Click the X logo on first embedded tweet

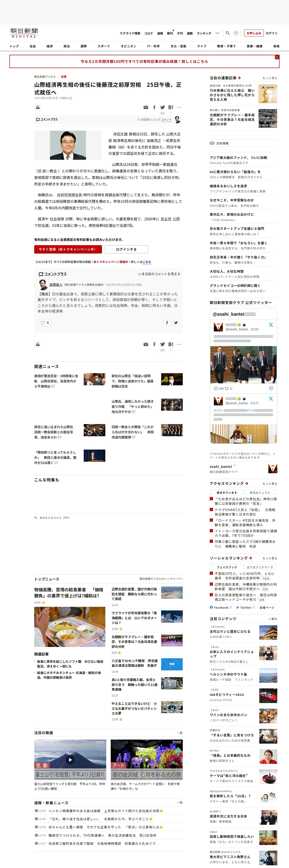[271, 325]
